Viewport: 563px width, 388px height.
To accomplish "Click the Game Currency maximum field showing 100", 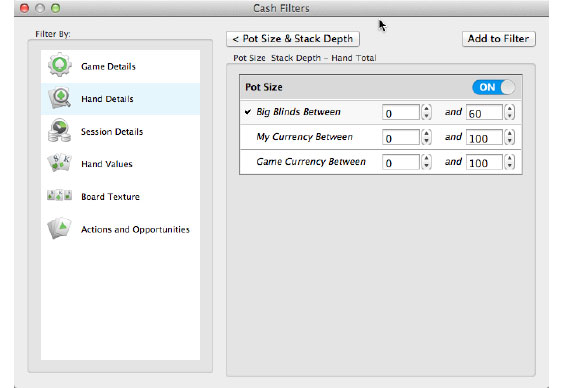I will coord(484,162).
